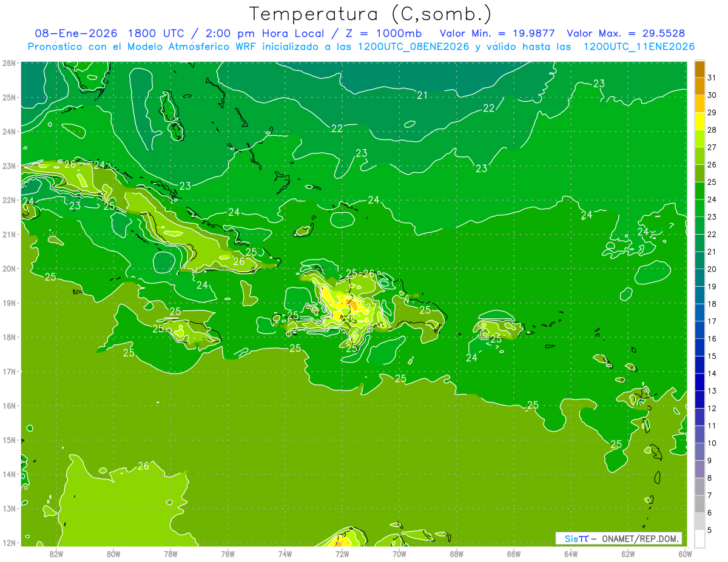Click the "66W" longitude axis label
This screenshot has height=562, width=728.
514,554
